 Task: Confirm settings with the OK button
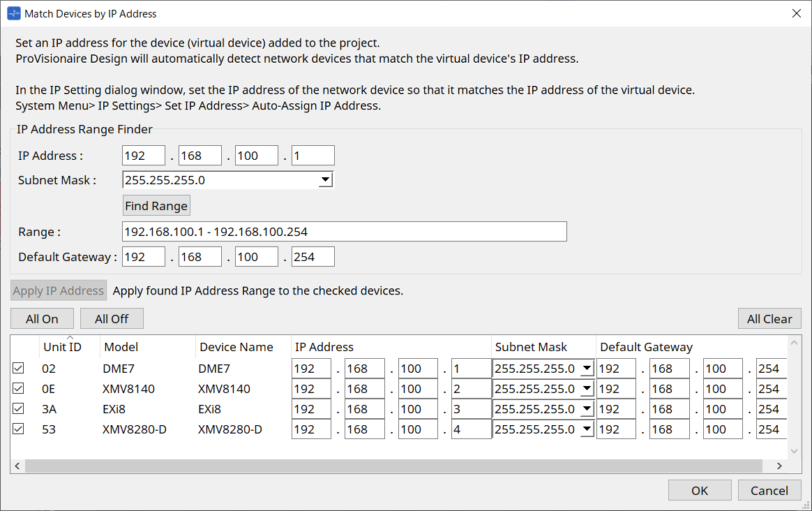pyautogui.click(x=700, y=489)
